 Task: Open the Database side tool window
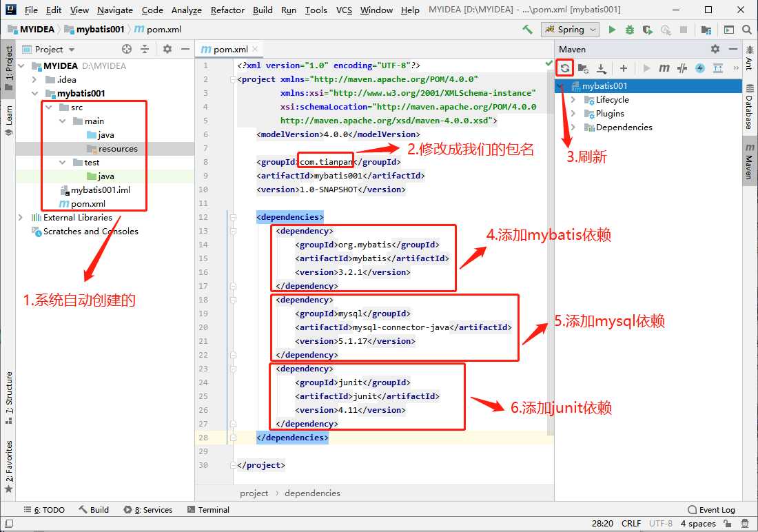[x=749, y=107]
